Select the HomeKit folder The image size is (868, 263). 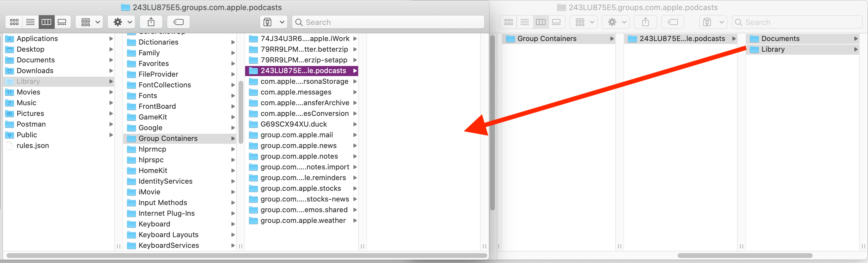[x=180, y=170]
